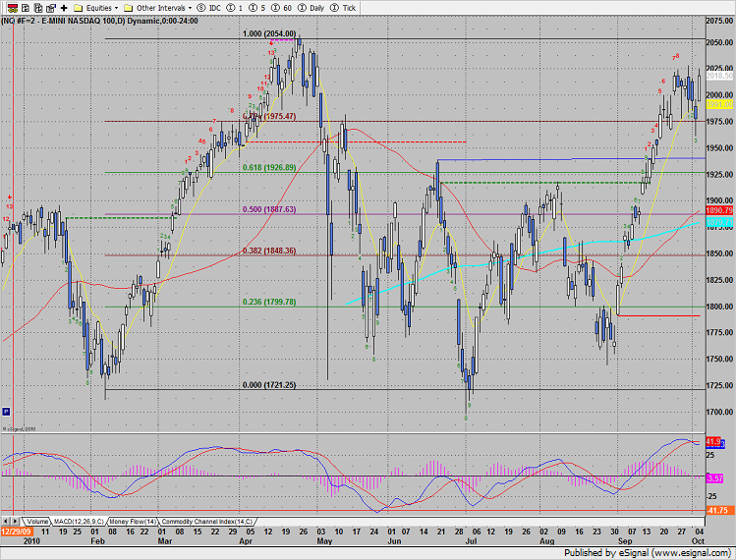This screenshot has height=560, width=736.
Task: Open the MACD(12,26,9,C) study tab
Action: tap(79, 522)
